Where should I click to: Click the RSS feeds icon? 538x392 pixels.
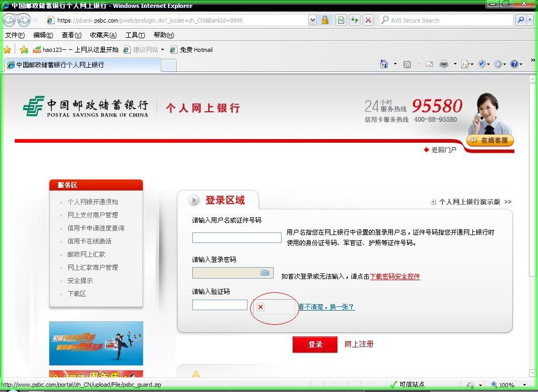[x=407, y=63]
